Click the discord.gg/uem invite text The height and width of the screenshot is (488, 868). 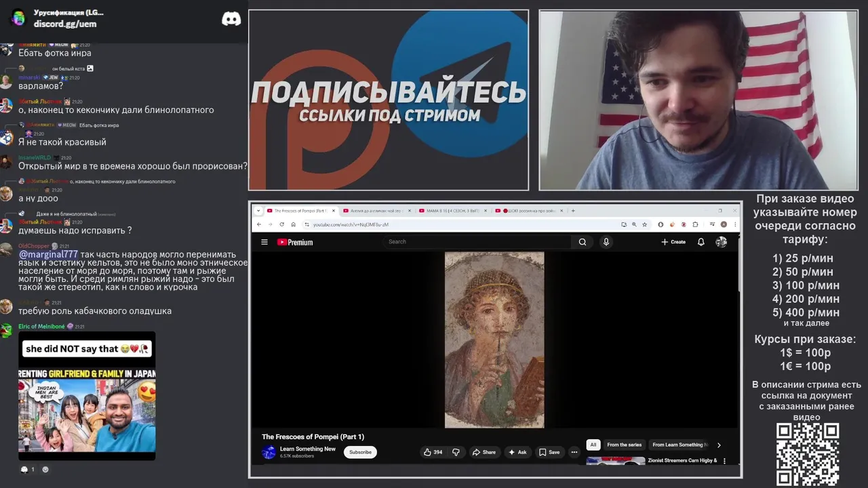click(x=65, y=24)
